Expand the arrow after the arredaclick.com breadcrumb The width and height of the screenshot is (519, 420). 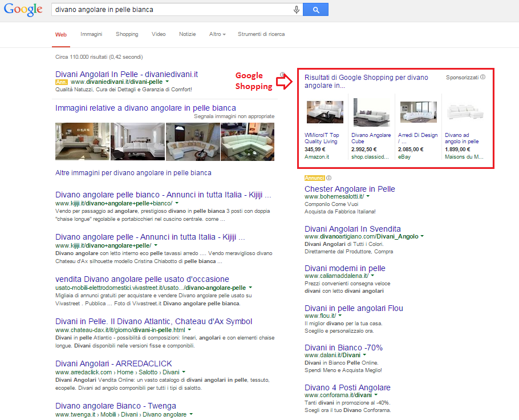pos(184,372)
